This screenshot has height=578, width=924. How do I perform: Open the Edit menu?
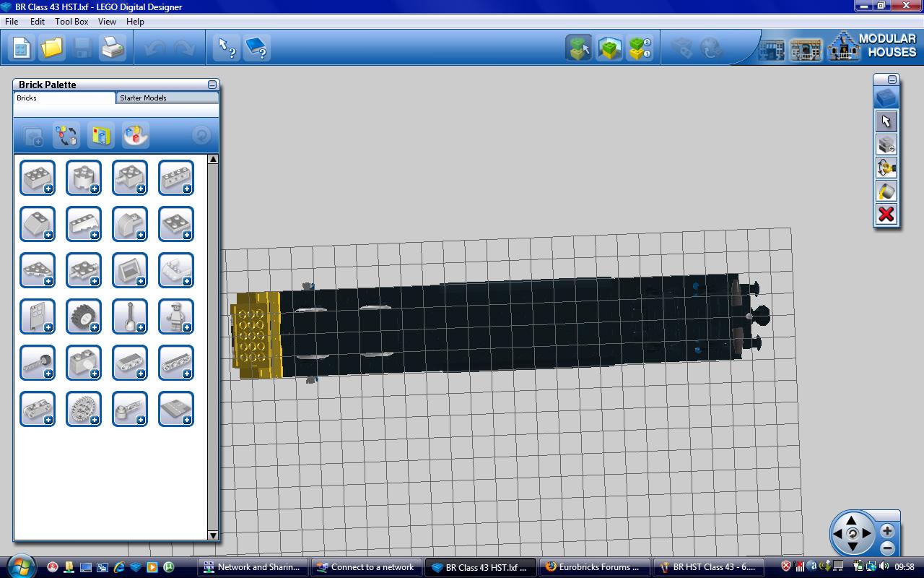click(x=37, y=22)
